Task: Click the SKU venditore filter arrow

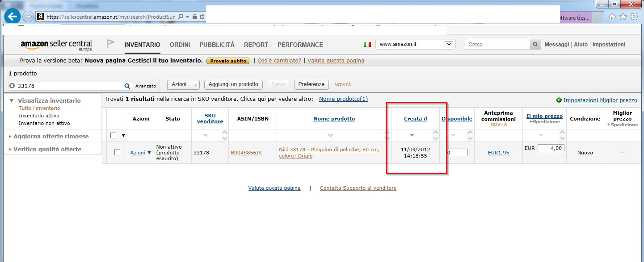Action: [x=206, y=135]
